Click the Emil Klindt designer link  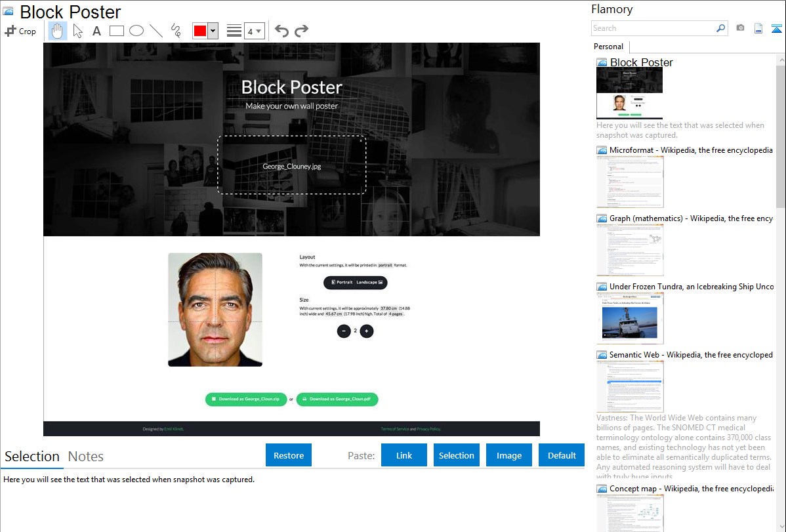click(x=174, y=429)
